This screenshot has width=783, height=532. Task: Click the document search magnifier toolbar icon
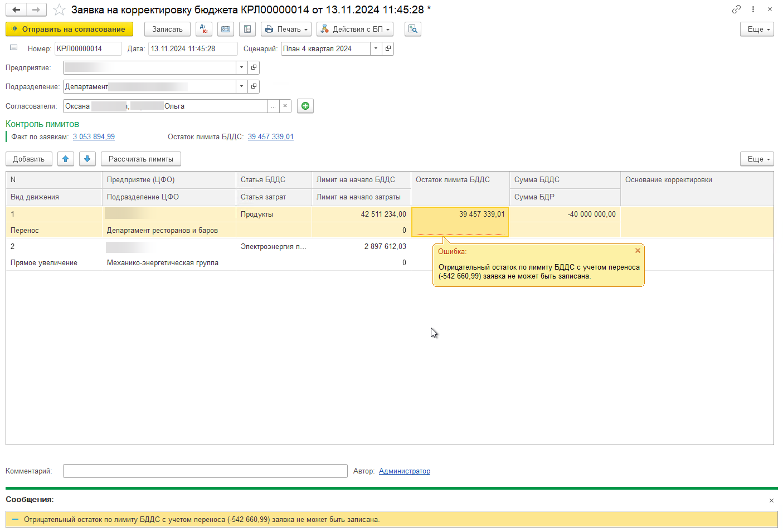[413, 29]
